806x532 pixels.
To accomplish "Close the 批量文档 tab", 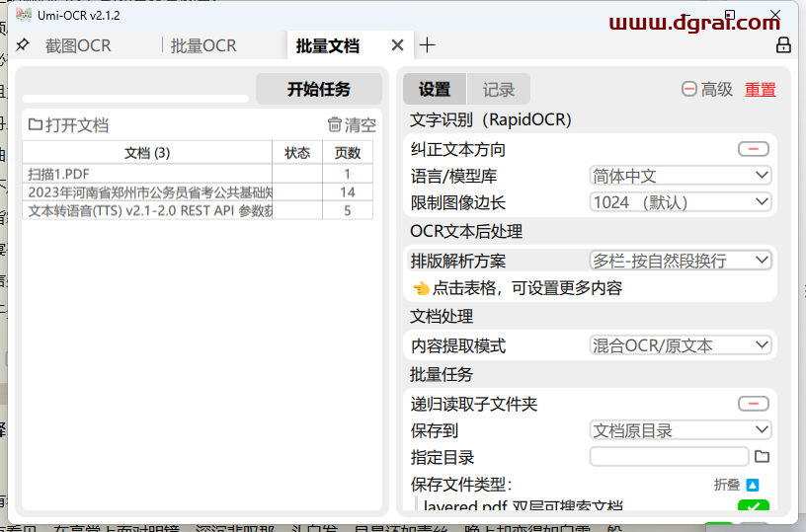I will (x=397, y=45).
